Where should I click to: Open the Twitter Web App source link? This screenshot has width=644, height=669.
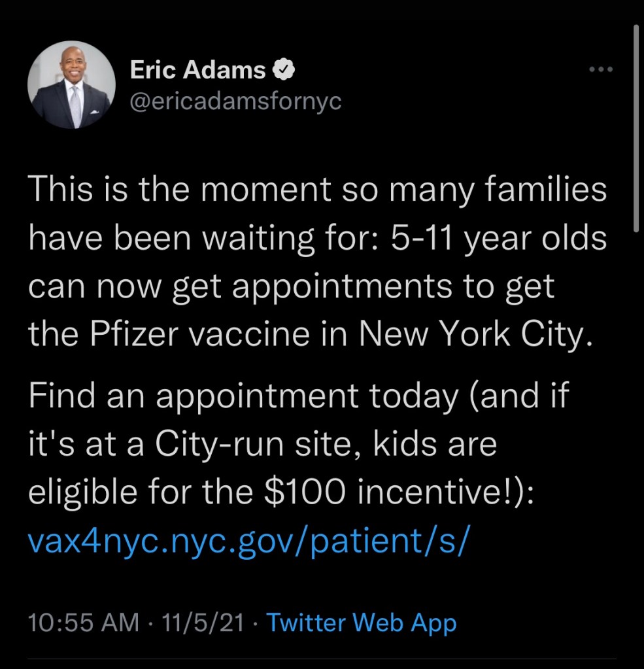[362, 623]
